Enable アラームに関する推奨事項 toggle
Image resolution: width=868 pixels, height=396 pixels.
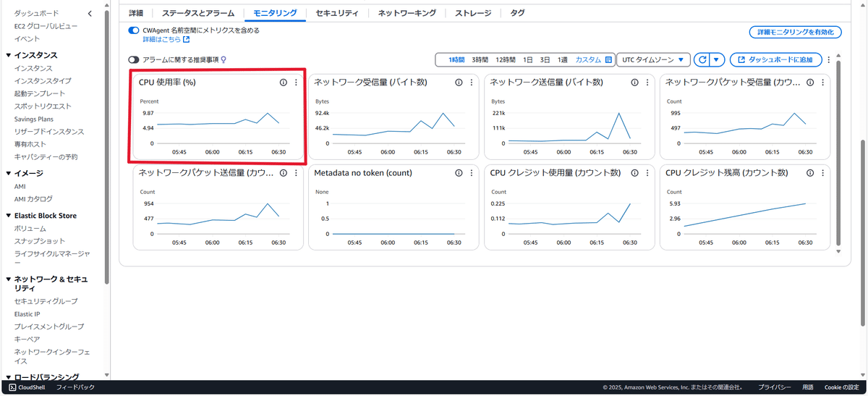click(134, 60)
